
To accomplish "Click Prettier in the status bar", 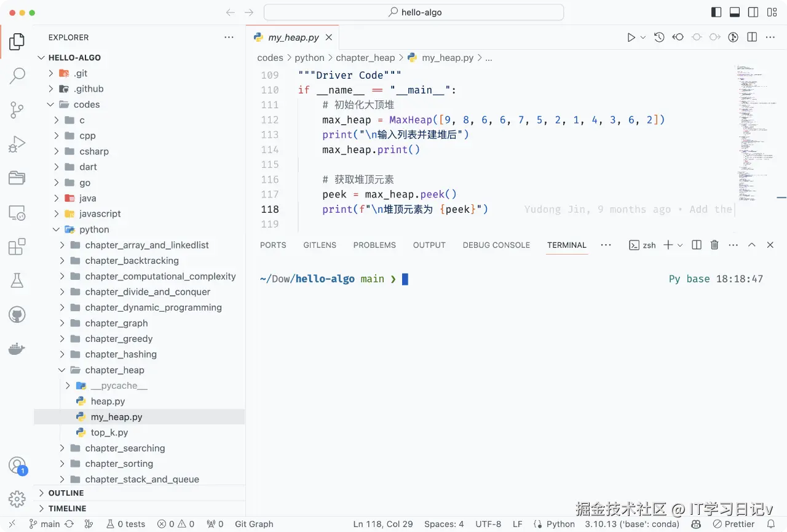I will 734,524.
